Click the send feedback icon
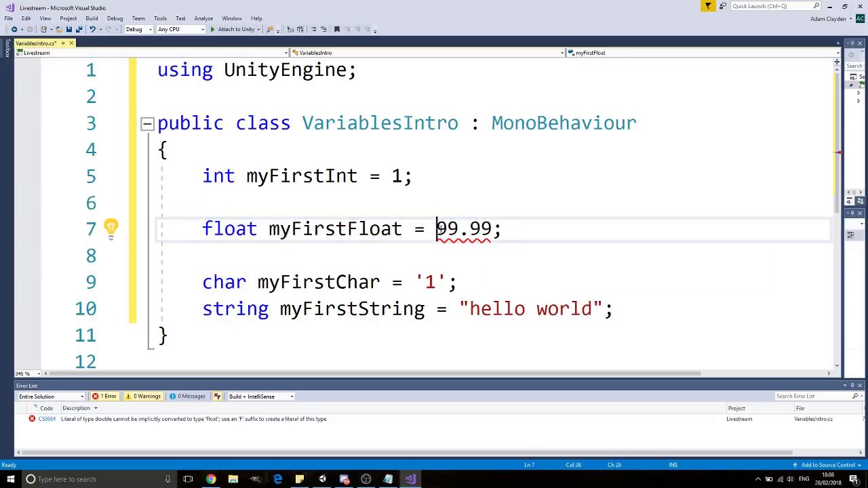Viewport: 868px width, 488px height. (723, 6)
